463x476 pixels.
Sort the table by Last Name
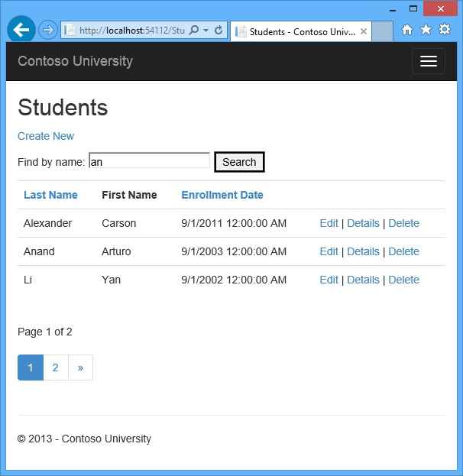[50, 195]
